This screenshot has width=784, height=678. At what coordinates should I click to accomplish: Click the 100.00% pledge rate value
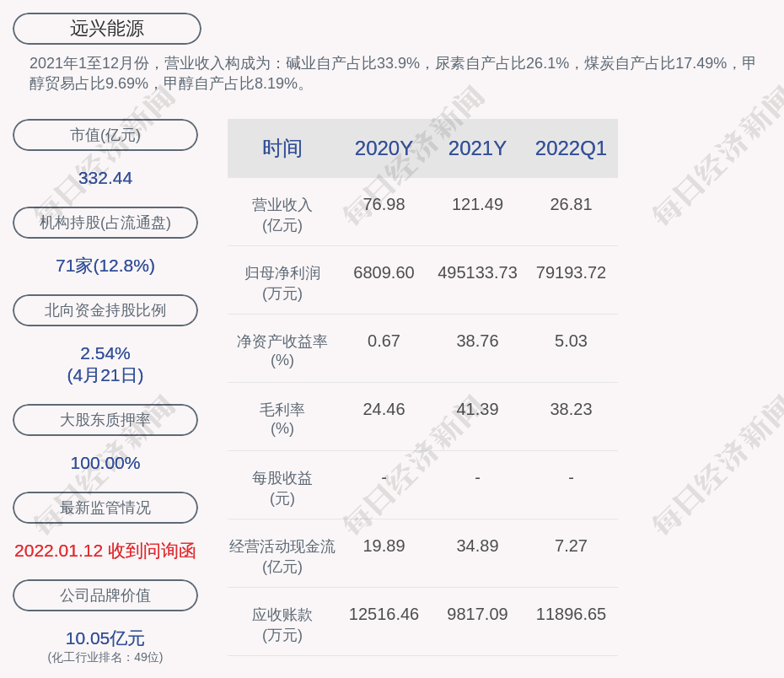105,463
